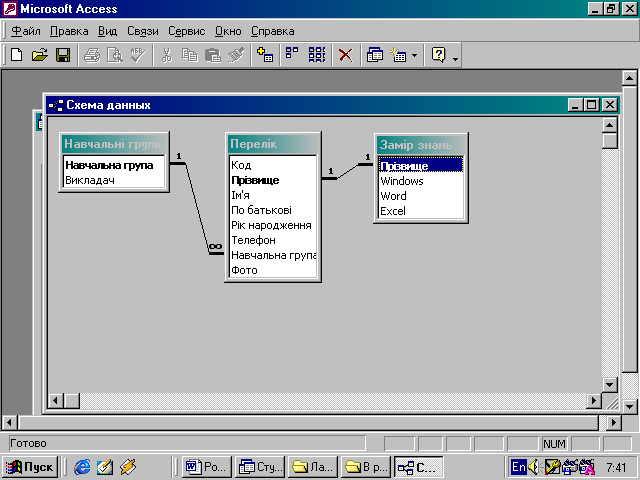This screenshot has height=480, width=640.
Task: Click the speaker volume tray icon
Action: pyautogui.click(x=534, y=467)
